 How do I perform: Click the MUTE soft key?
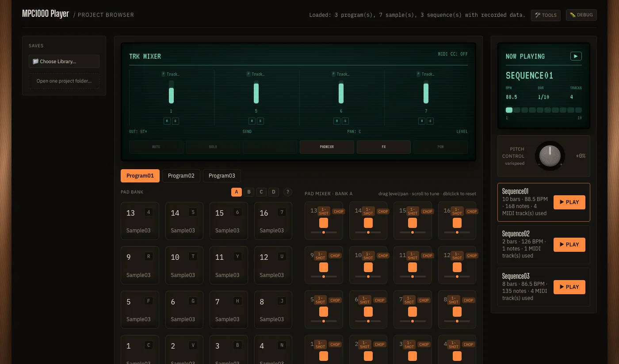point(156,147)
